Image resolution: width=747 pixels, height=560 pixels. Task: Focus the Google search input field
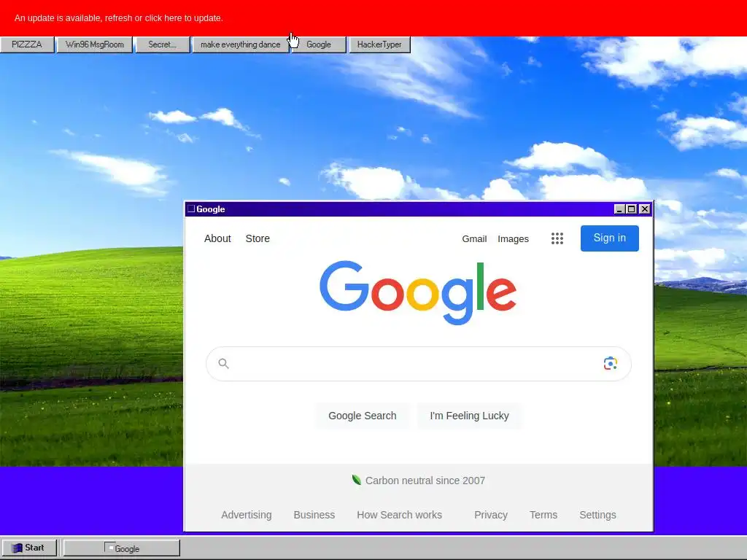click(x=418, y=364)
